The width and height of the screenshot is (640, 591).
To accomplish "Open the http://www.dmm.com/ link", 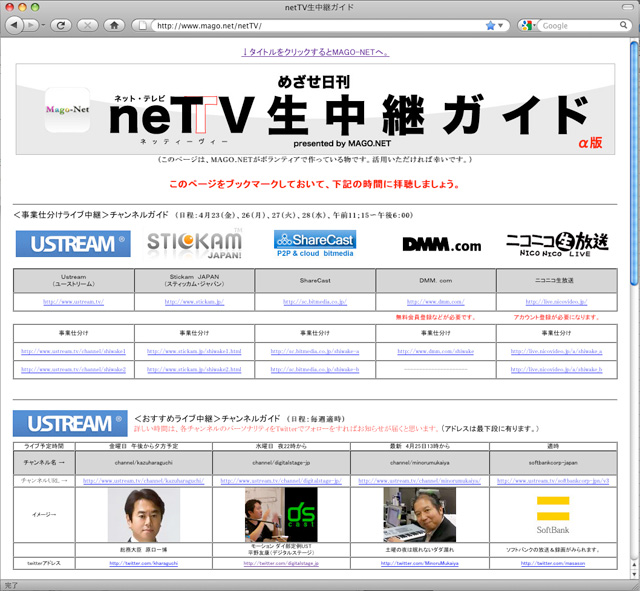I will [x=436, y=302].
